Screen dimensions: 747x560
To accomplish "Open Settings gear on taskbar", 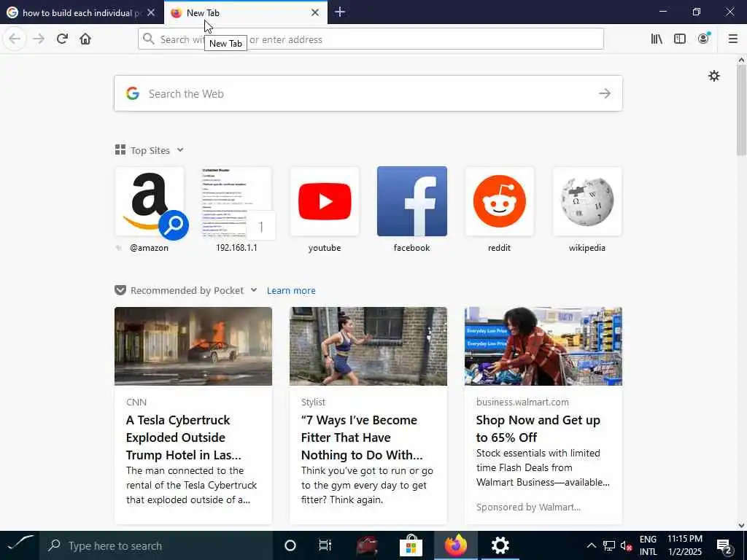I will 500,545.
